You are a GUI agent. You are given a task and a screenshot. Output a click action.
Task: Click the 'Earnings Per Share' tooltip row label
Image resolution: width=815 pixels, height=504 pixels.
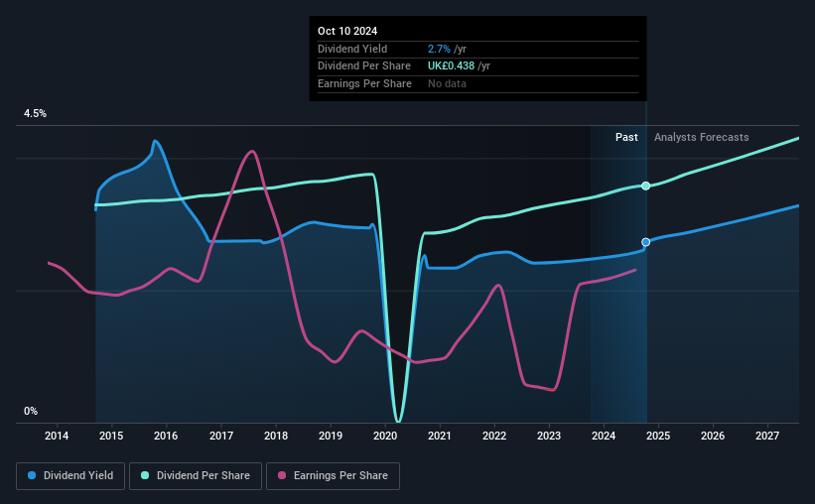364,83
